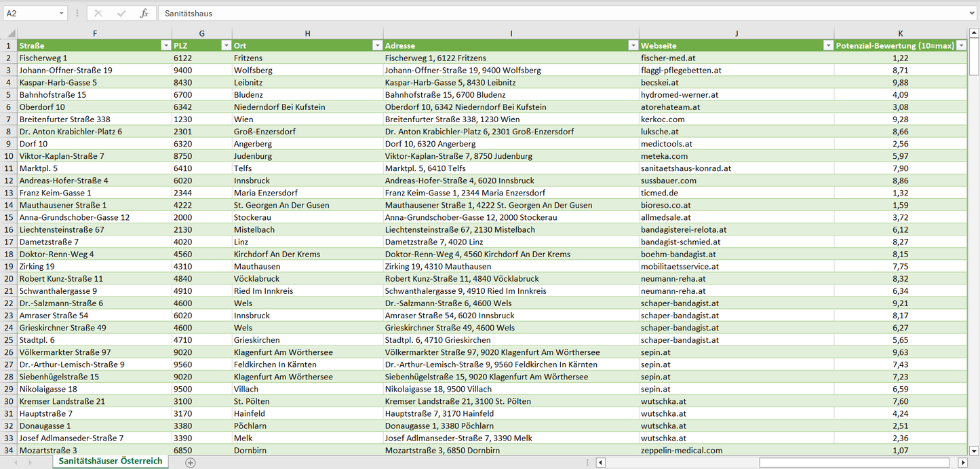Select the Sanitätshäuser Österreich sheet tab
980x469 pixels.
coord(111,461)
